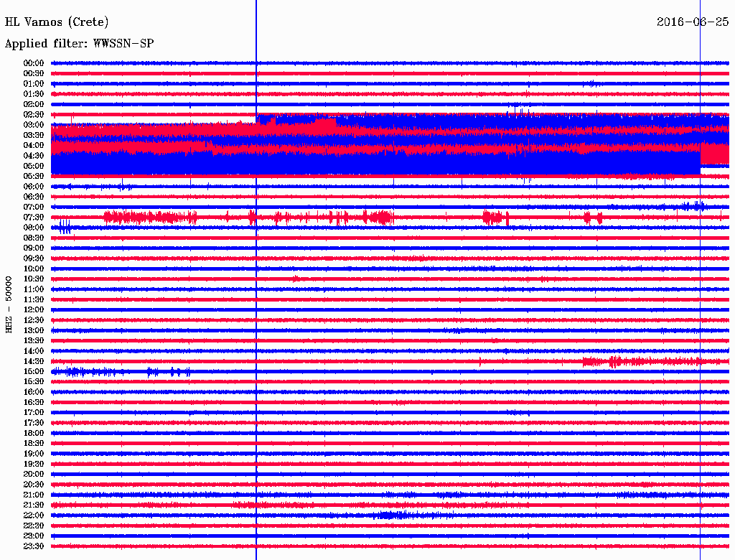The height and width of the screenshot is (560, 735).
Task: Select the 21:00 time label
Action: coord(34,495)
